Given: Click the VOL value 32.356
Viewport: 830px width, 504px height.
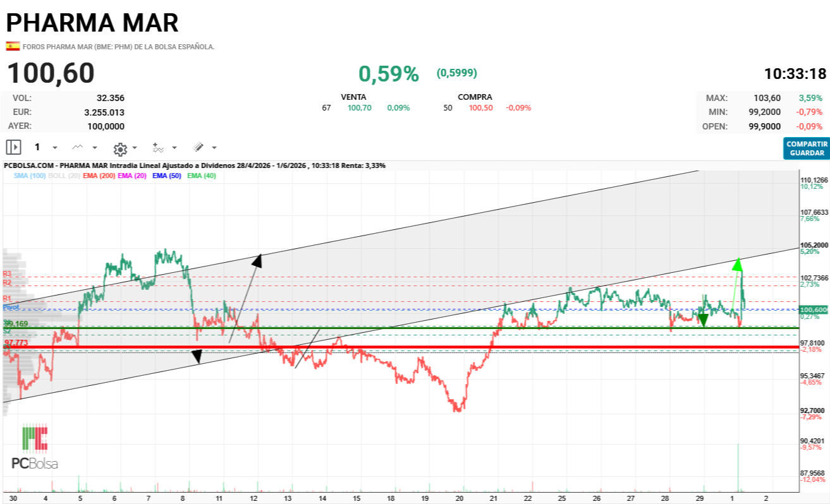Looking at the screenshot, I should pyautogui.click(x=111, y=98).
